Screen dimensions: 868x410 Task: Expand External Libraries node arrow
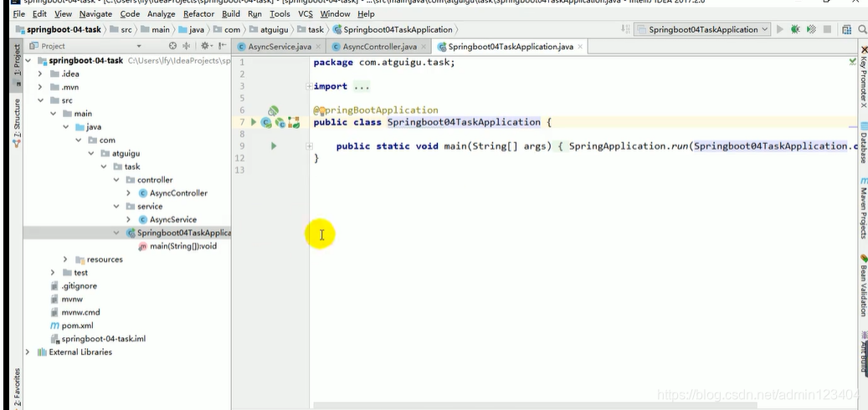[28, 352]
